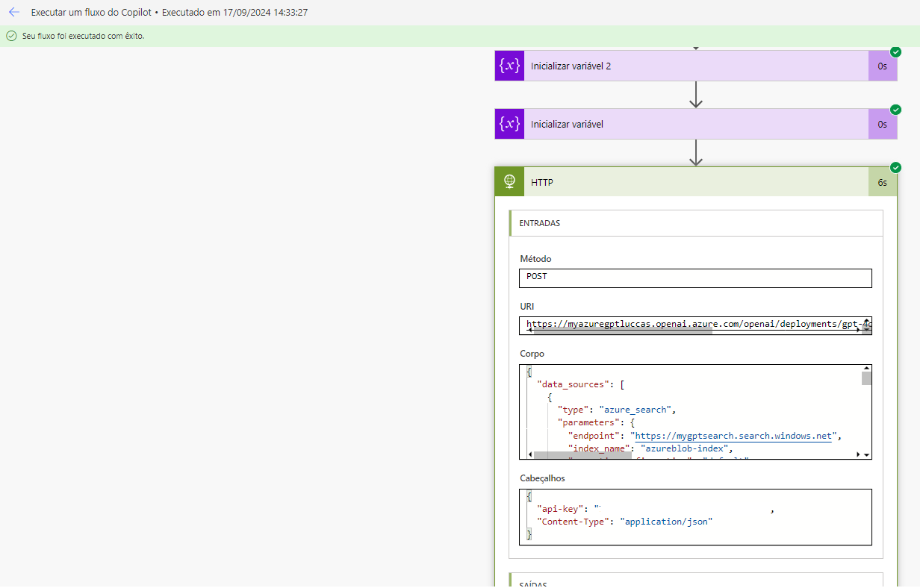Screen dimensions: 920x588
Task: Click the 6s duration of HTTP step
Action: pyautogui.click(x=883, y=182)
